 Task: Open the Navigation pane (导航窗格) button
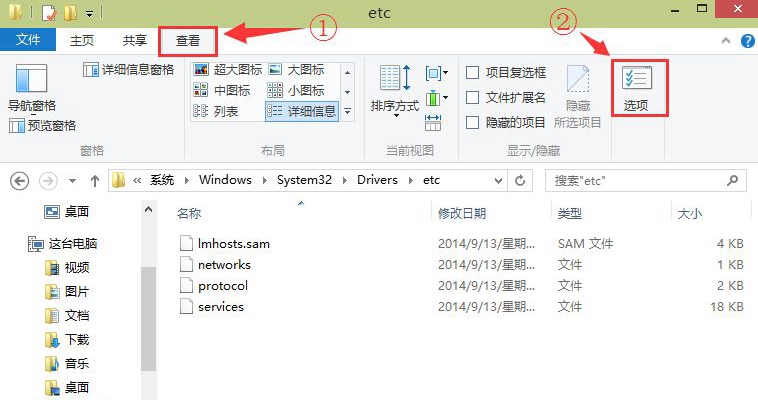[31, 88]
